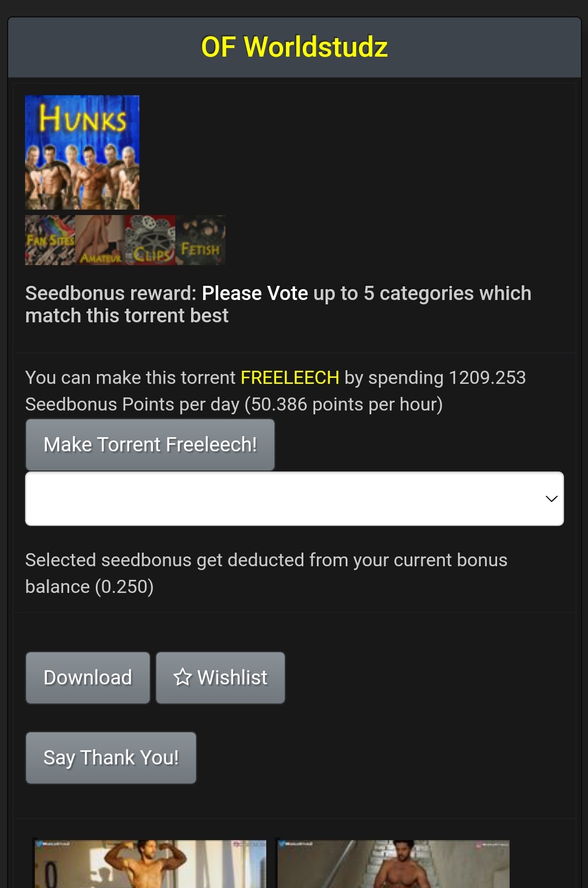This screenshot has width=588, height=888.
Task: Open the Hunks category image
Action: (x=82, y=152)
